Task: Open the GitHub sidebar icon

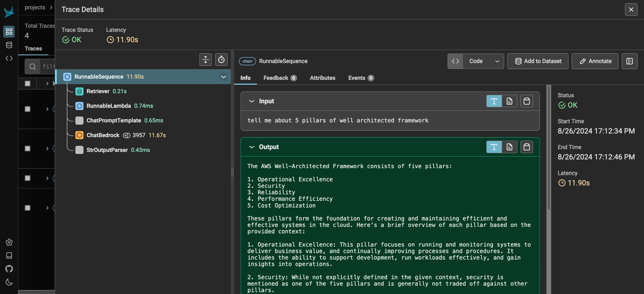Action: [x=9, y=269]
